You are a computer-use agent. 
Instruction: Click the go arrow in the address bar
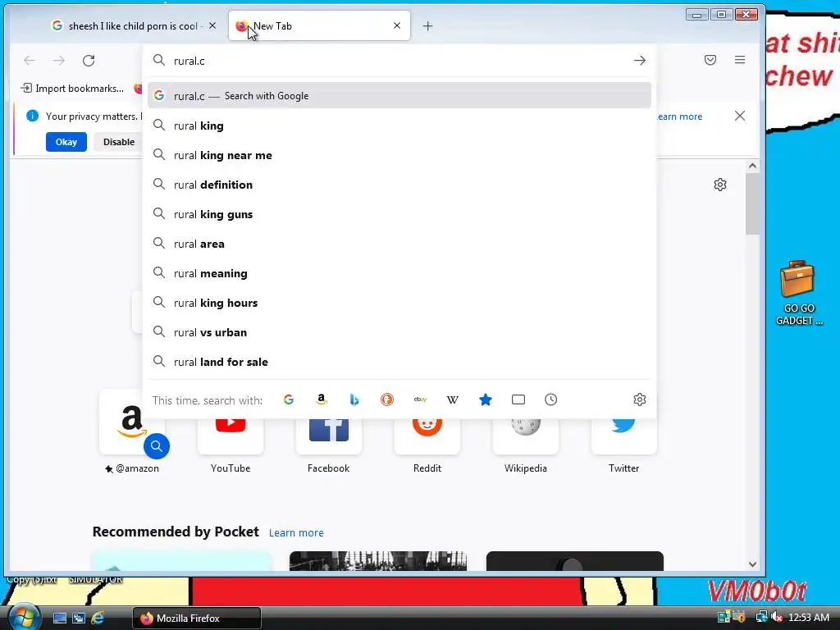pyautogui.click(x=640, y=61)
